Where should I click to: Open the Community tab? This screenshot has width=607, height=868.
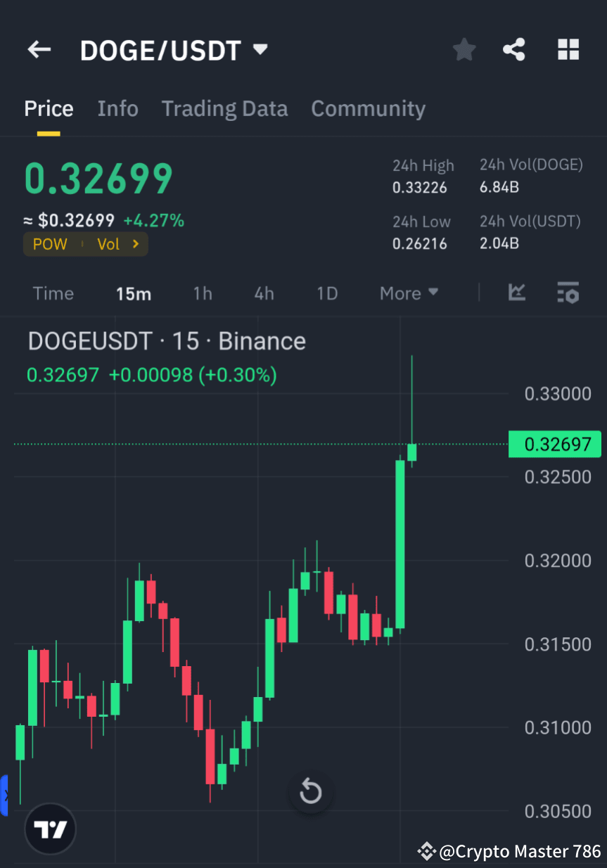(368, 108)
